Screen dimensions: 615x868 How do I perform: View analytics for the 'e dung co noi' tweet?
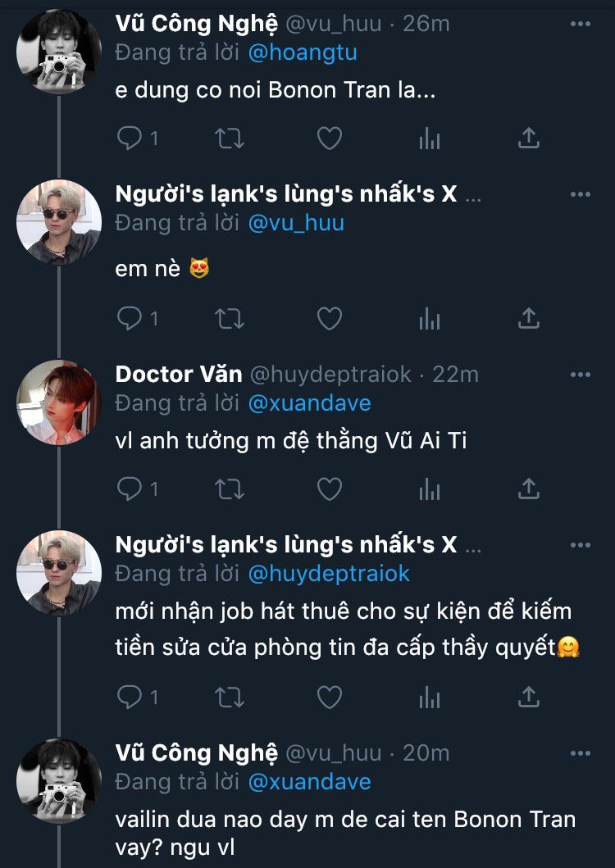(430, 139)
